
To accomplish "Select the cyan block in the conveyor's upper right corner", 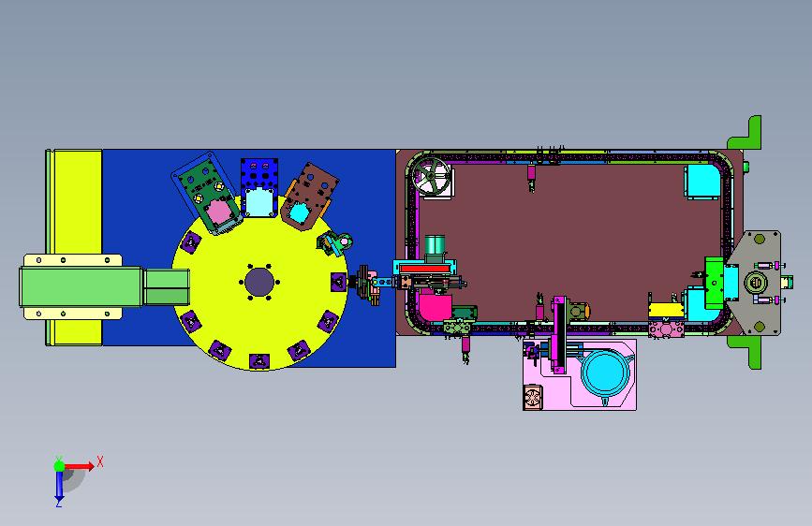I will pyautogui.click(x=703, y=181).
